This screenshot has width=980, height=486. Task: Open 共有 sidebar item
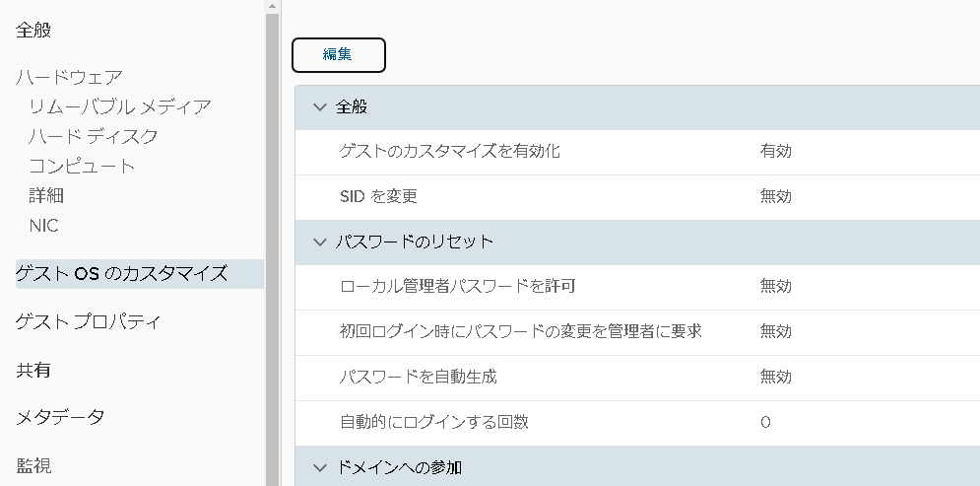33,370
